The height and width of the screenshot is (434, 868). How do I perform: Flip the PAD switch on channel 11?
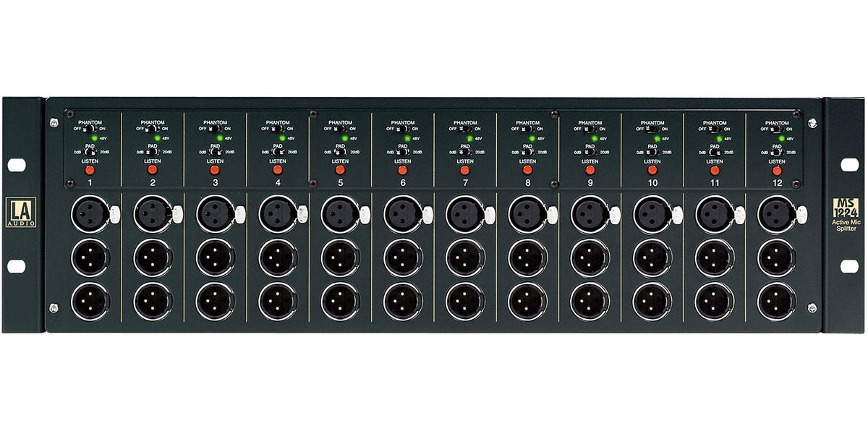pyautogui.click(x=714, y=153)
